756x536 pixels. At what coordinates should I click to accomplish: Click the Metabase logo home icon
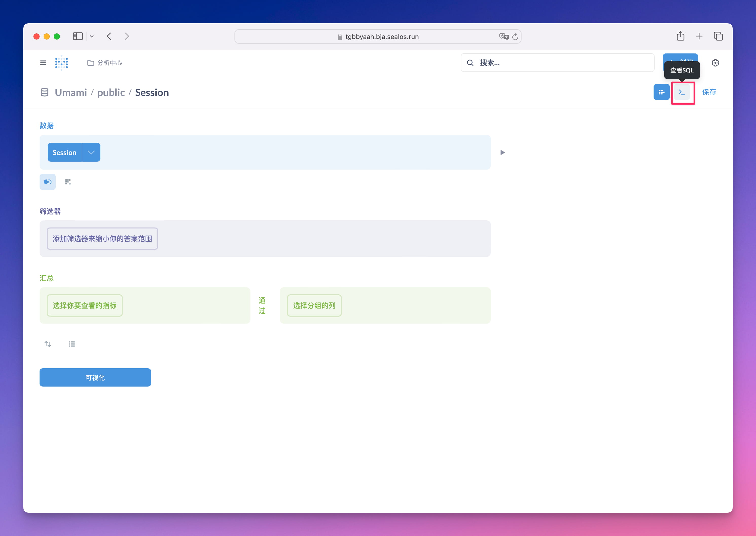click(61, 63)
